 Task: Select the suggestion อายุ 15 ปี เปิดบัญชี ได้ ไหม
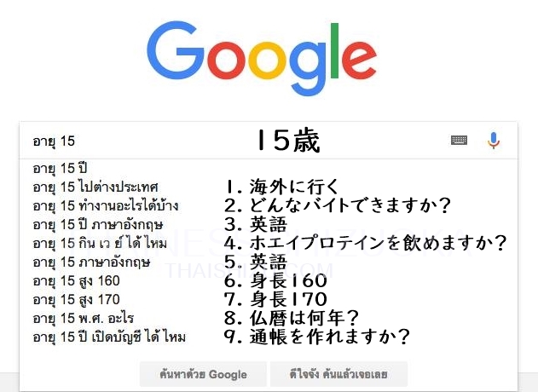[x=109, y=337]
